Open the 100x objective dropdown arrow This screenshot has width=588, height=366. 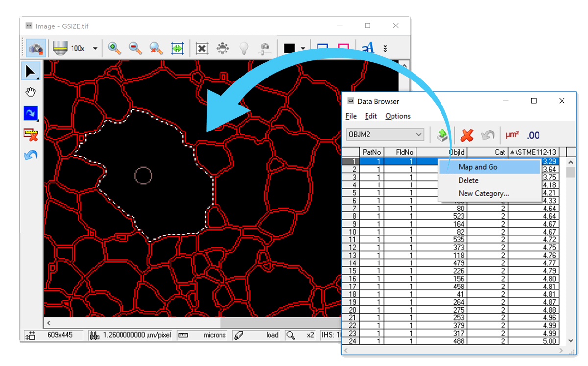[95, 49]
